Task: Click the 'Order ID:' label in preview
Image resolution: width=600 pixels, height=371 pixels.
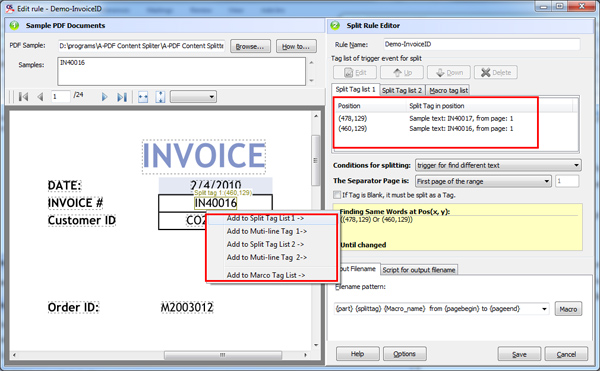Action: click(x=73, y=307)
